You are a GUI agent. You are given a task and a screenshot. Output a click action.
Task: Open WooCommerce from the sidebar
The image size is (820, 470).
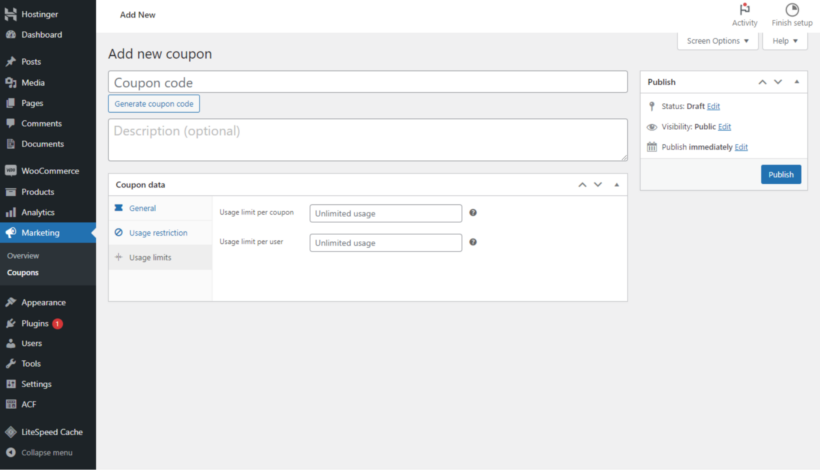(x=49, y=171)
